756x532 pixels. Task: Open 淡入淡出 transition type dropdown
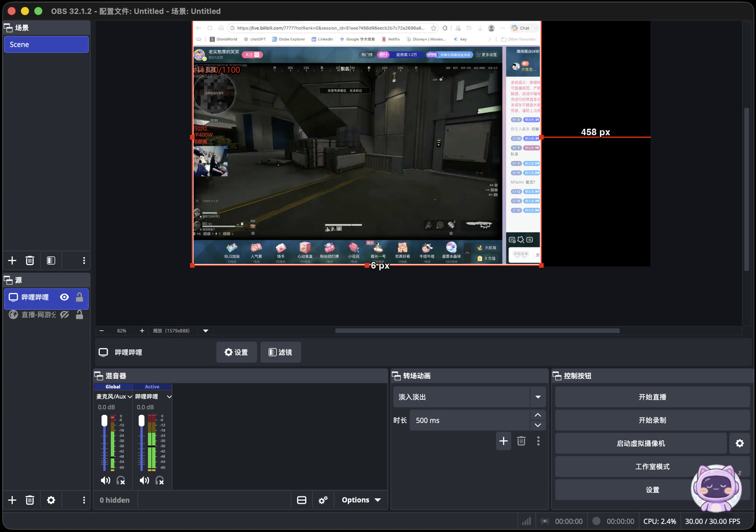point(538,397)
